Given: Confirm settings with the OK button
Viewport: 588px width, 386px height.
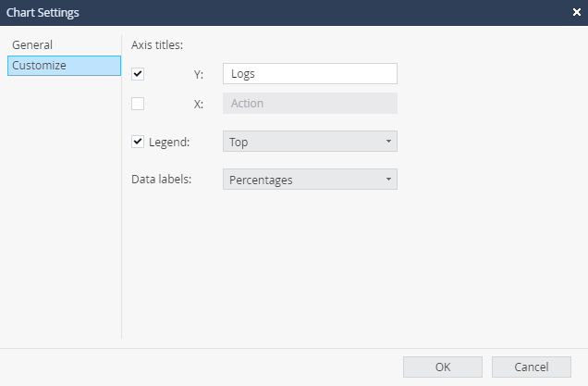Looking at the screenshot, I should click(x=443, y=367).
